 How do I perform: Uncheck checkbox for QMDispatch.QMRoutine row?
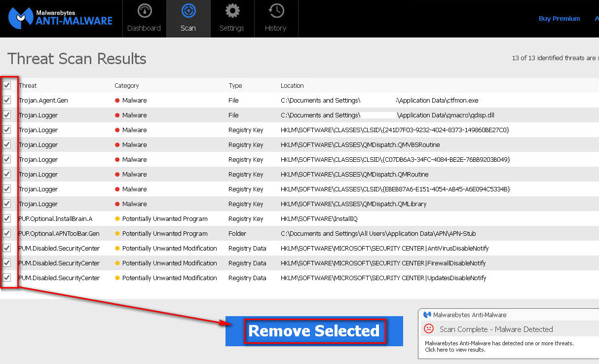[7, 174]
